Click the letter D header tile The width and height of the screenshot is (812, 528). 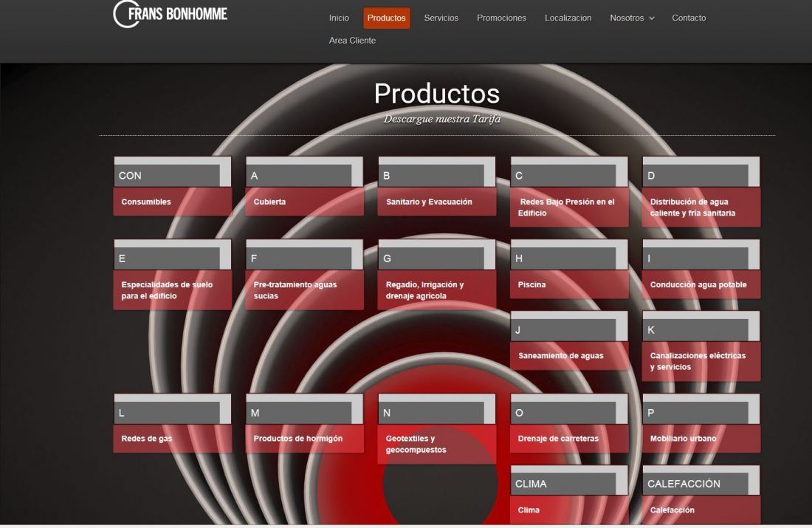pyautogui.click(x=701, y=172)
